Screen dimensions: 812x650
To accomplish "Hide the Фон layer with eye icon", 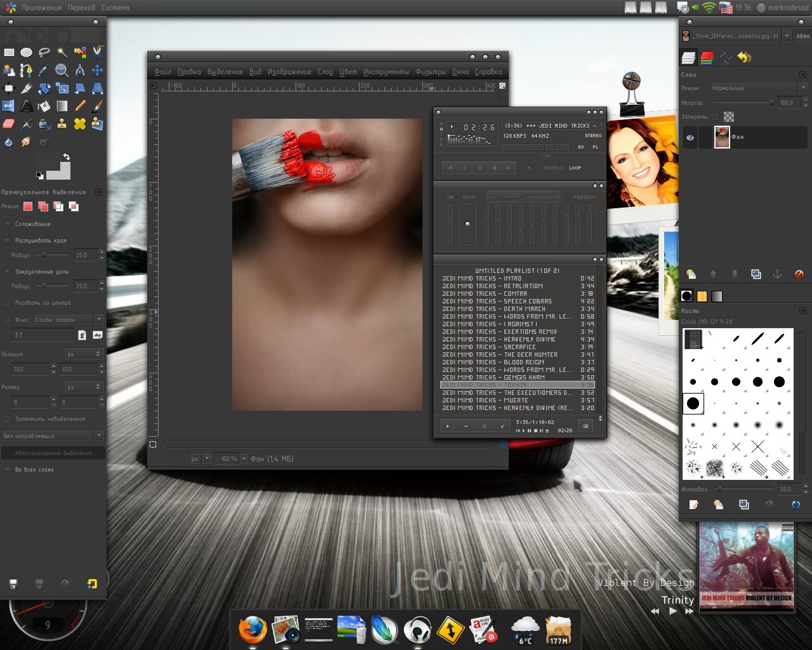I will point(690,137).
